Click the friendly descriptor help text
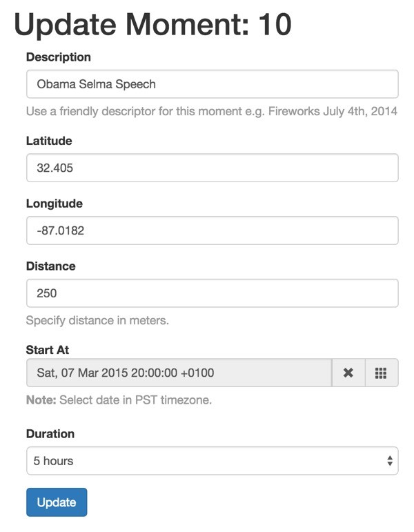 click(x=212, y=111)
